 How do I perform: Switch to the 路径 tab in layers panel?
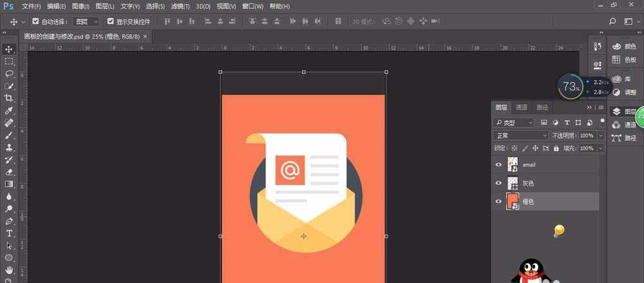coord(542,108)
